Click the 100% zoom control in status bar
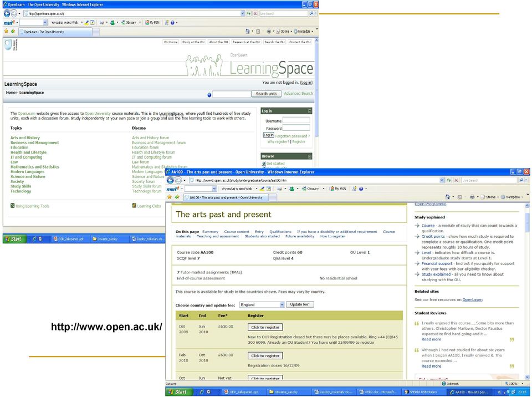The image size is (532, 397). (x=513, y=384)
